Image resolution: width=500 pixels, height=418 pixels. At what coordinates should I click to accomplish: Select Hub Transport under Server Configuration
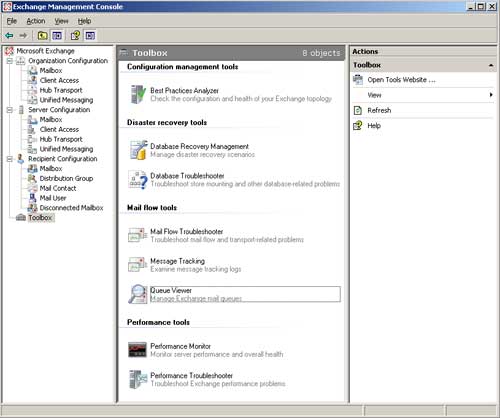61,139
